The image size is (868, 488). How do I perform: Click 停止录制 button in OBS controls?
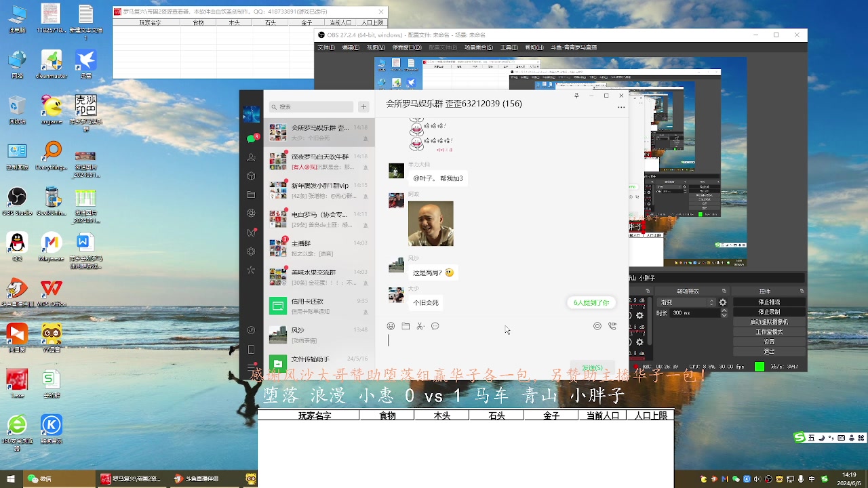[769, 312]
